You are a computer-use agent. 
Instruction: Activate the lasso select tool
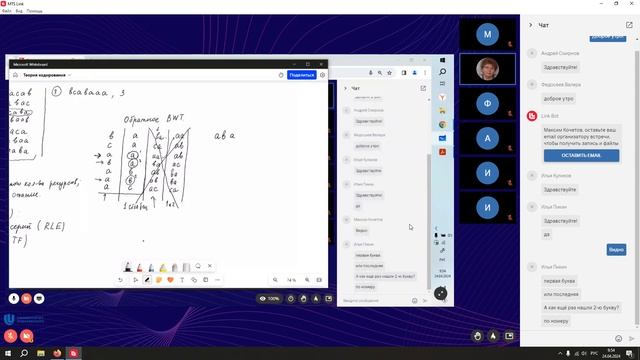click(198, 266)
